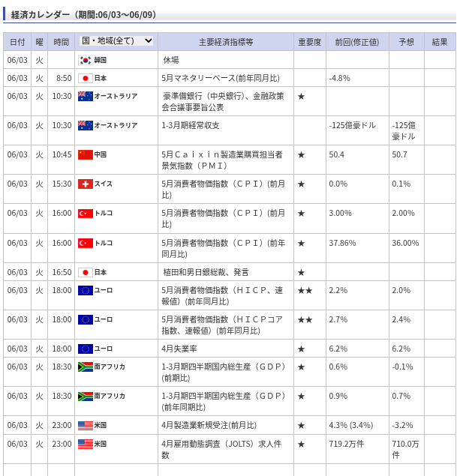Click the Australia flag in the 経常収支 row
This screenshot has width=463, height=476.
86,125
